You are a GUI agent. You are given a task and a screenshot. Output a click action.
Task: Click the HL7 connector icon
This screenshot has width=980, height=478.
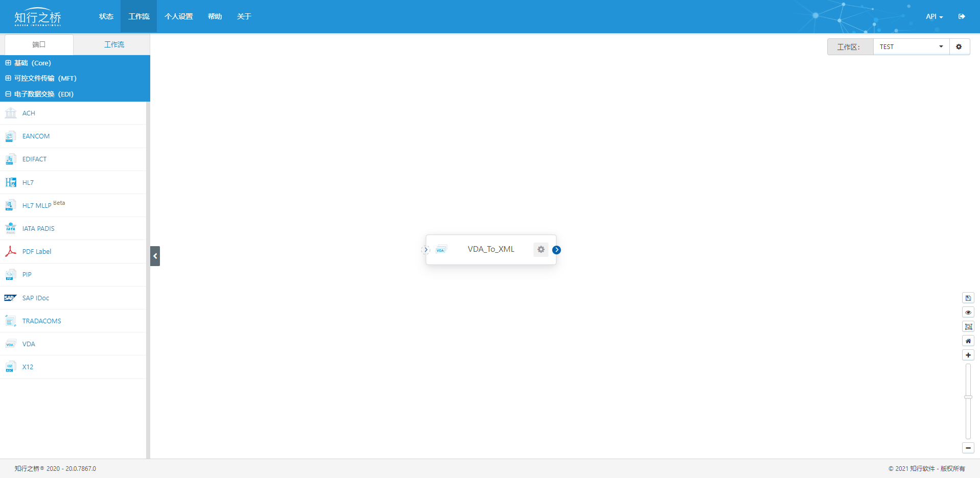click(x=10, y=182)
